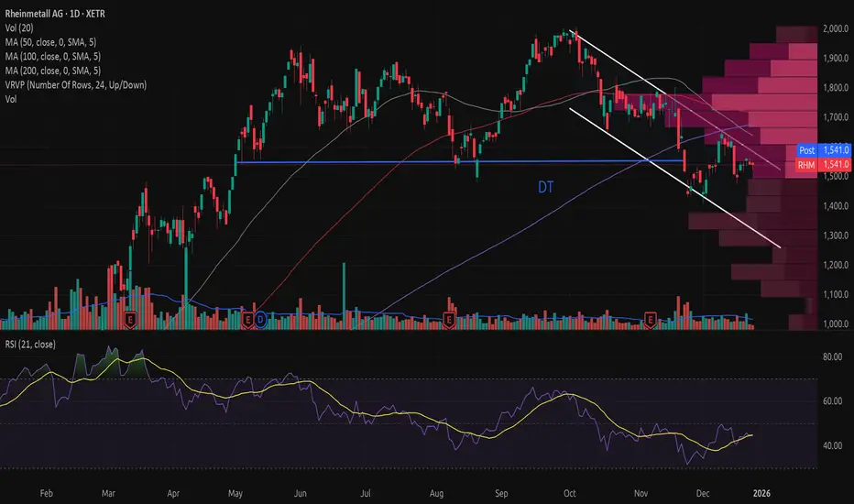Click the Oct label on time axis
Screen dimensions: 854x504
click(570, 493)
